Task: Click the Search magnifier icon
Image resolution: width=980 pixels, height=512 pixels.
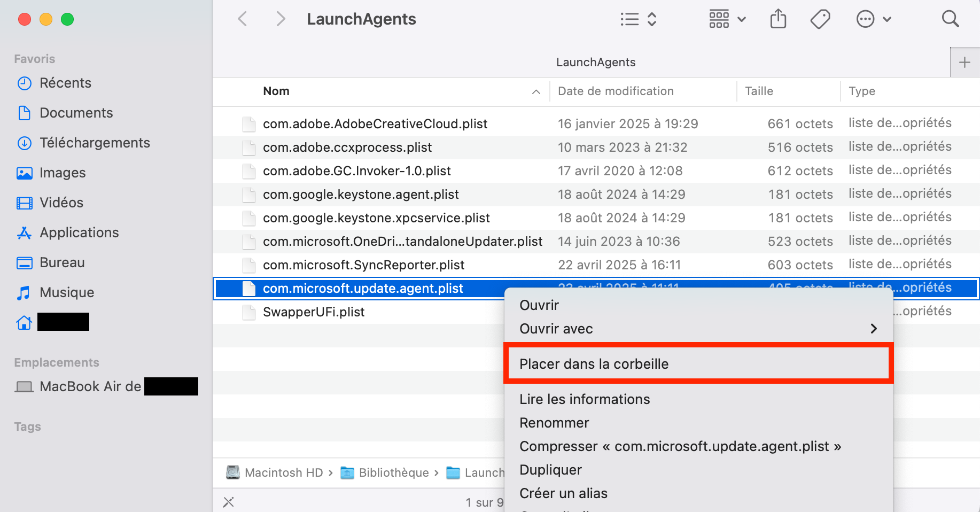Action: click(951, 19)
